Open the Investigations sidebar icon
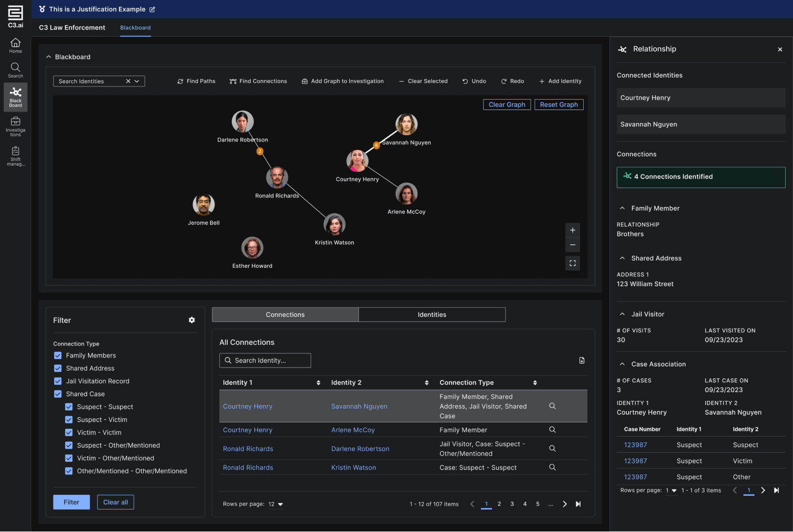Image resolution: width=793 pixels, height=532 pixels. pyautogui.click(x=15, y=126)
